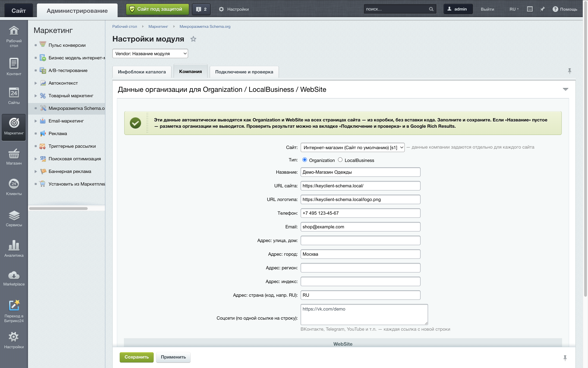The width and height of the screenshot is (588, 368).
Task: Open Триггерные рассылки menu item
Action: [x=72, y=146]
